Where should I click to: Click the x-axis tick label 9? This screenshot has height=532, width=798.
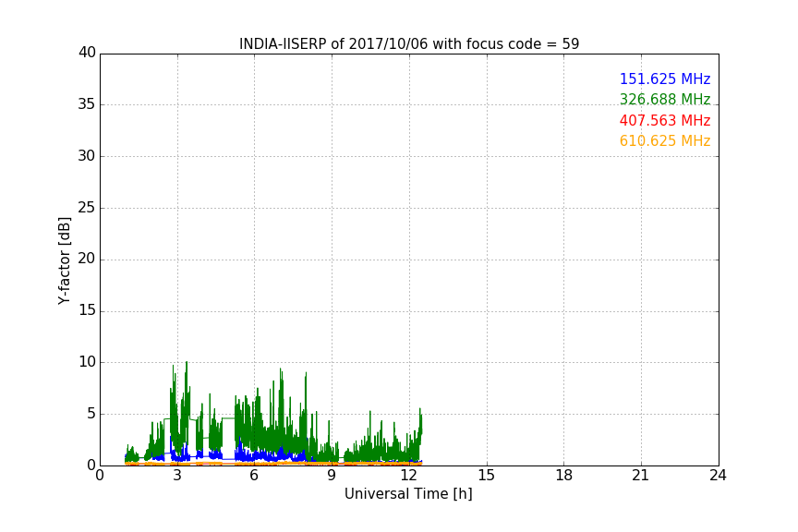coord(332,476)
